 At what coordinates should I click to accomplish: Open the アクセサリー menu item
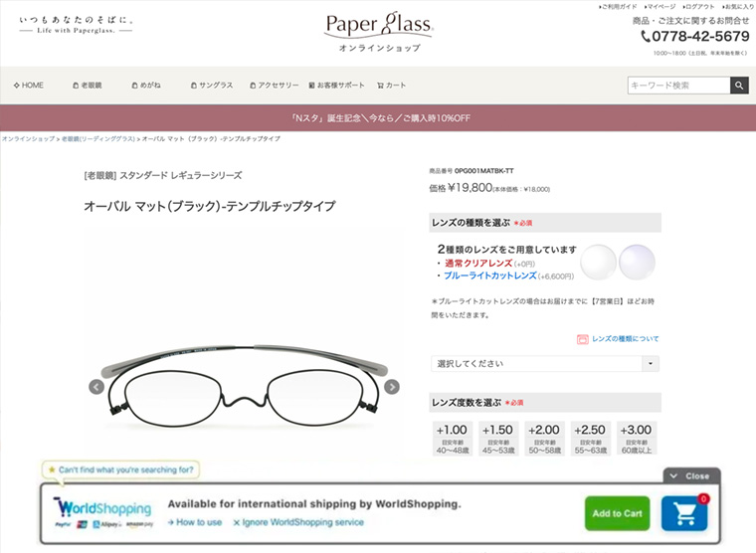click(275, 86)
